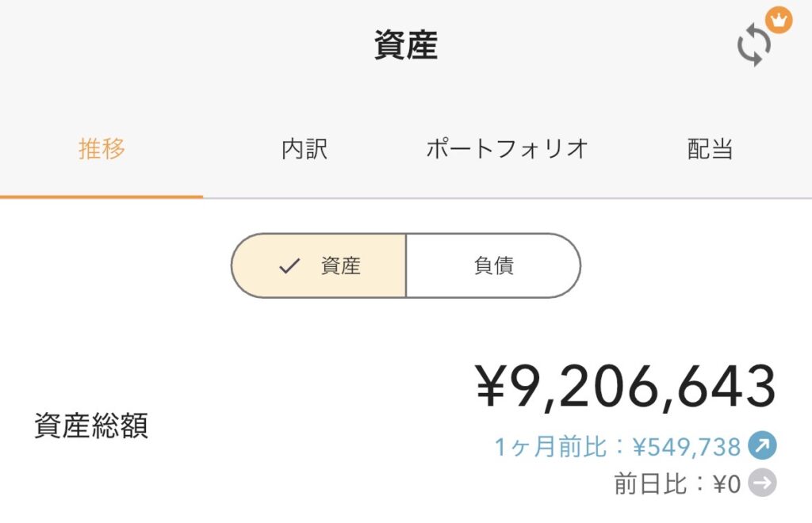
Task: Select the 配当 tab
Action: [710, 149]
